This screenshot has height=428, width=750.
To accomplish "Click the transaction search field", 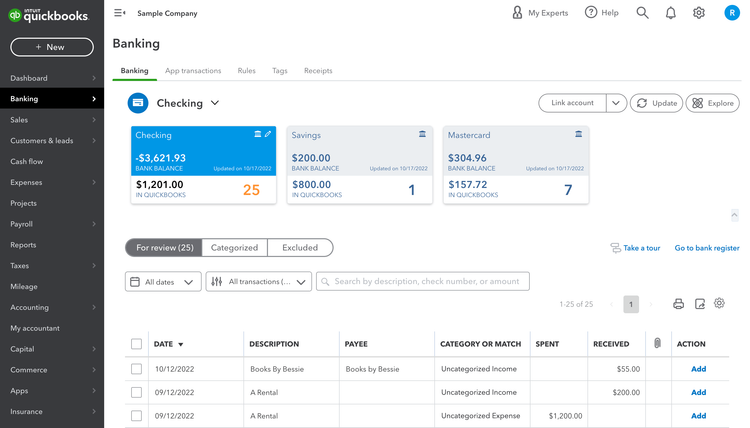I will pos(423,281).
